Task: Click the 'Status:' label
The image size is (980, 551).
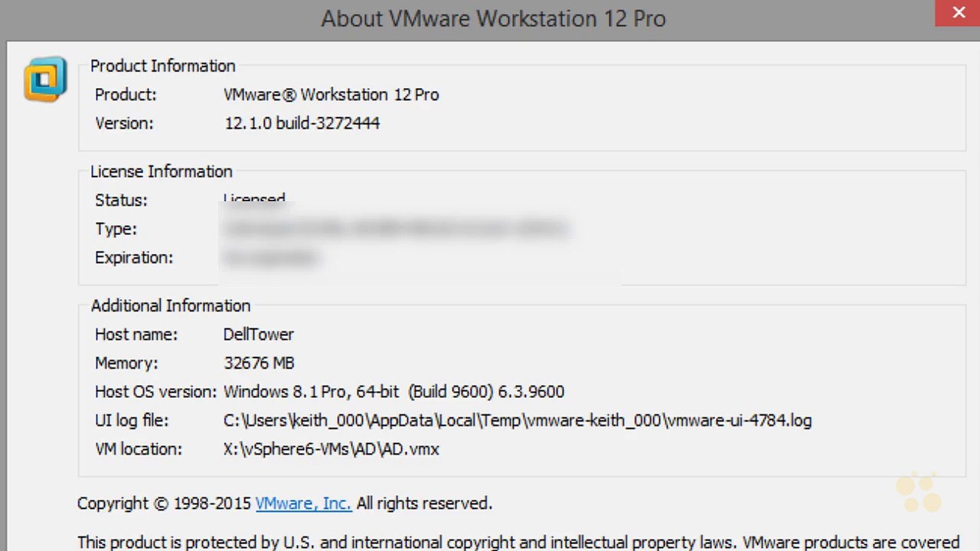Action: pos(121,201)
